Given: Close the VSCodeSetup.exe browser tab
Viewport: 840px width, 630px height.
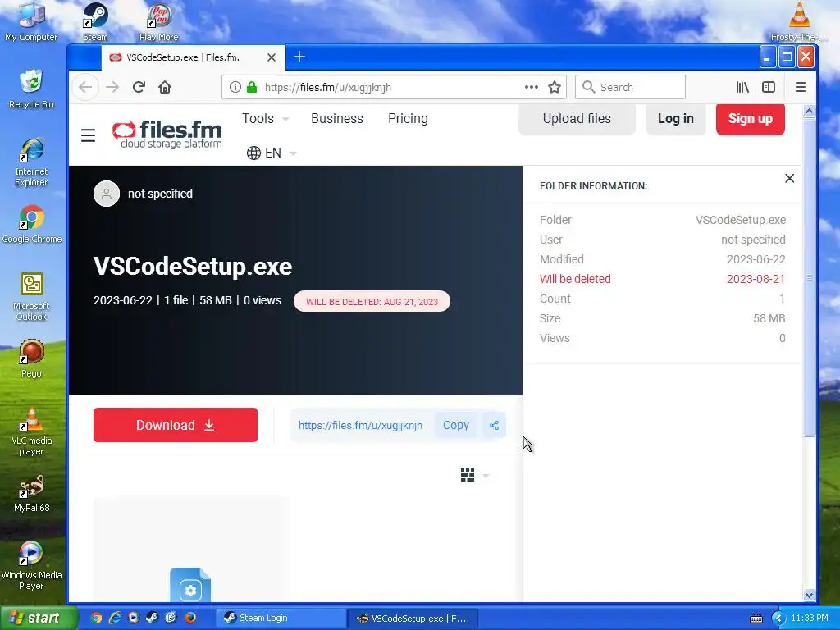Looking at the screenshot, I should (x=272, y=57).
